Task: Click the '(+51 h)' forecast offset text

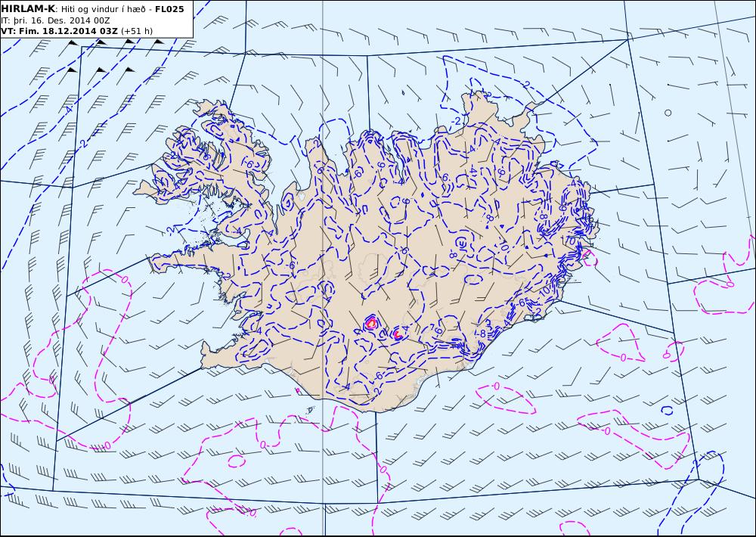Action: (x=137, y=31)
